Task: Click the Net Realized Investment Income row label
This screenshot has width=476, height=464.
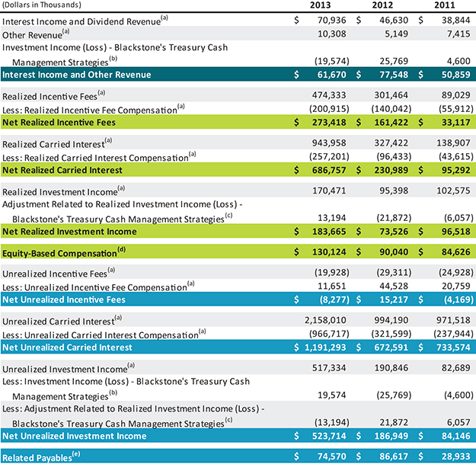Action: coord(68,229)
